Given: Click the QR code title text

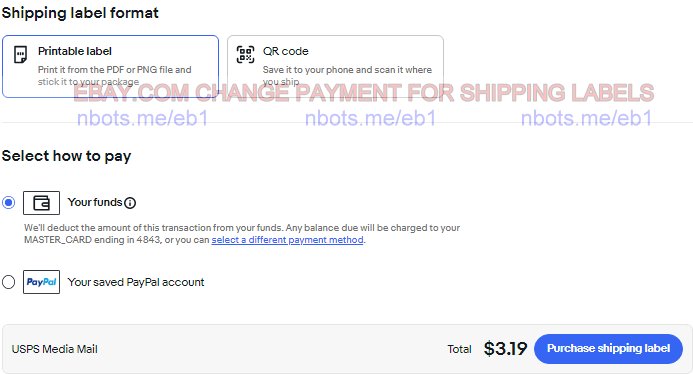Looking at the screenshot, I should pos(286,51).
